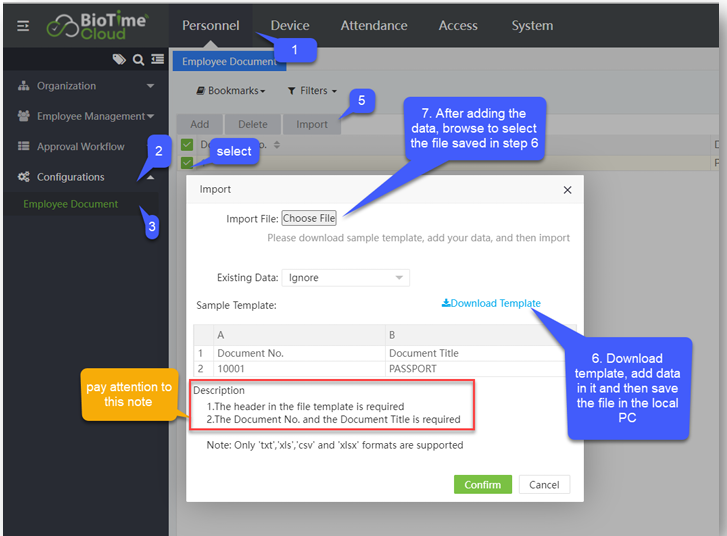This screenshot has width=727, height=536.
Task: Toggle the select-all checkbox in table header
Action: 187,146
